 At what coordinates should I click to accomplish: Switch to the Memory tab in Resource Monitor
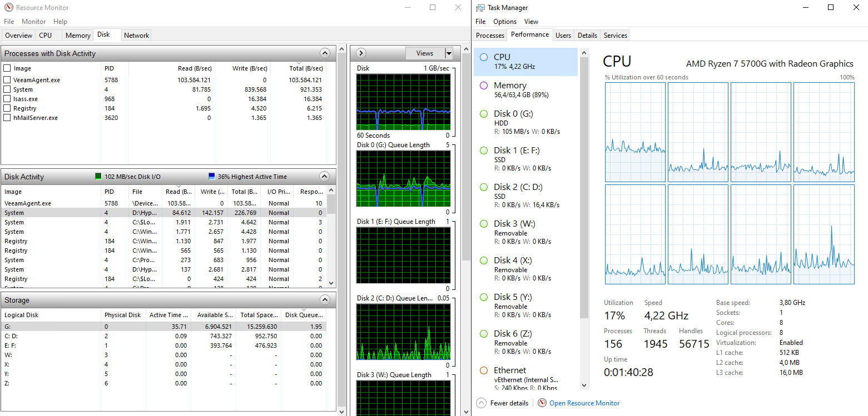pyautogui.click(x=78, y=35)
